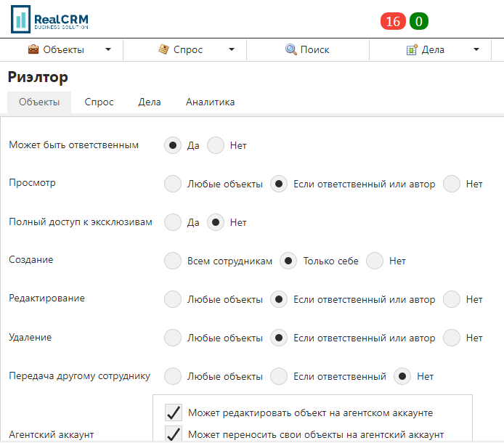Select Если ответственный или автор for Удаление
The image size is (504, 443).
click(x=279, y=338)
